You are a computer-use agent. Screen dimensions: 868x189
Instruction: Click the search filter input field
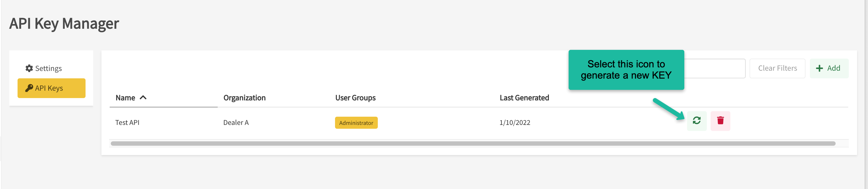tap(714, 68)
